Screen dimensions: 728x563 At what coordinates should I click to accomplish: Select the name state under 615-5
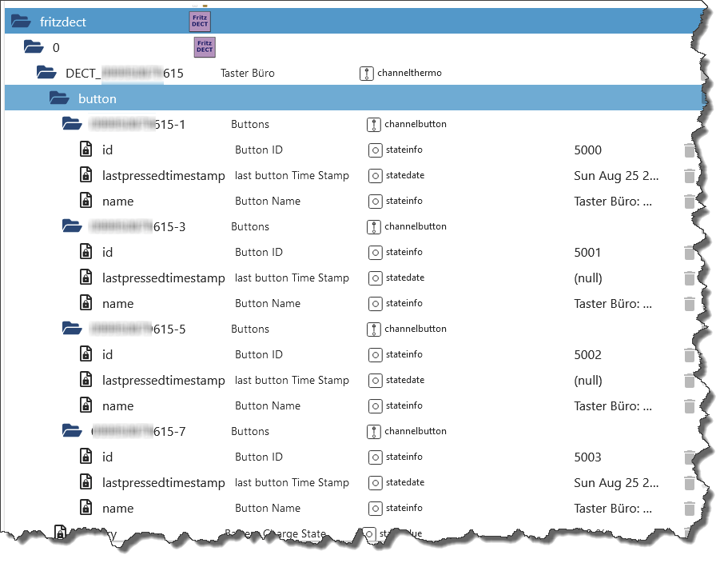point(118,406)
